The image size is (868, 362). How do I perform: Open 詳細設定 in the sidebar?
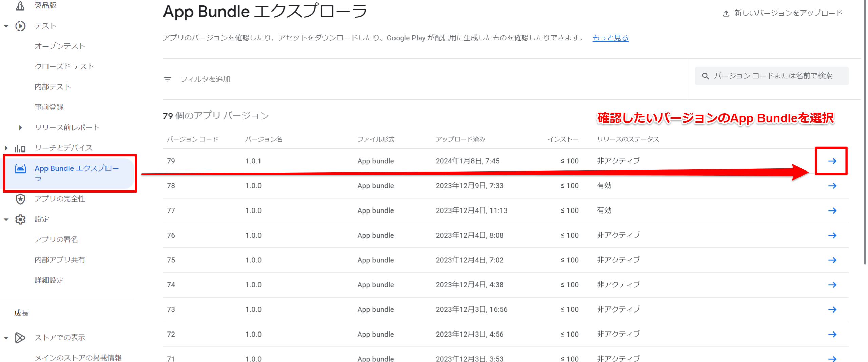49,280
